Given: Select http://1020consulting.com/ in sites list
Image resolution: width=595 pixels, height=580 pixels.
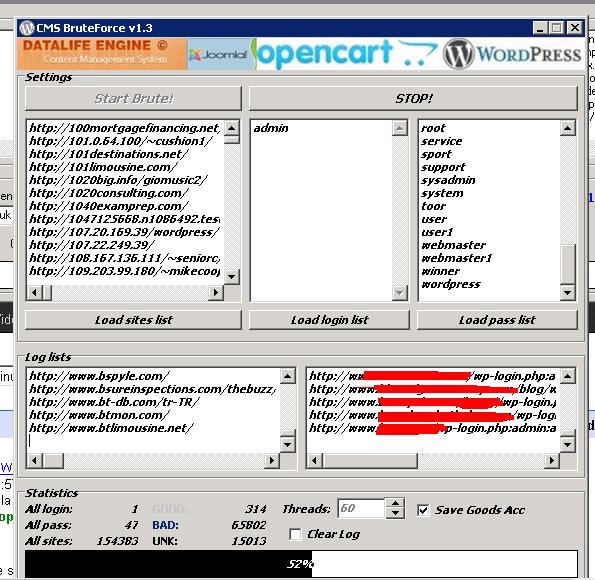Looking at the screenshot, I should [109, 193].
